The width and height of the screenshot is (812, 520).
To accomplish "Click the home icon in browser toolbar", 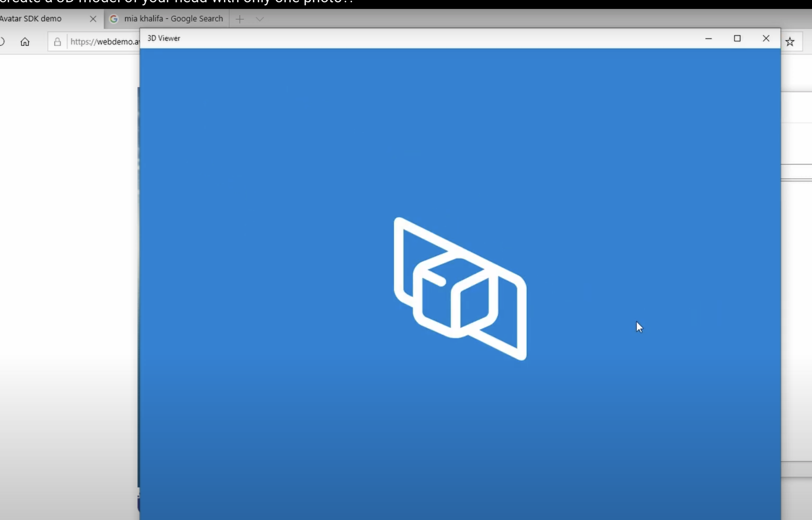I will (x=25, y=42).
